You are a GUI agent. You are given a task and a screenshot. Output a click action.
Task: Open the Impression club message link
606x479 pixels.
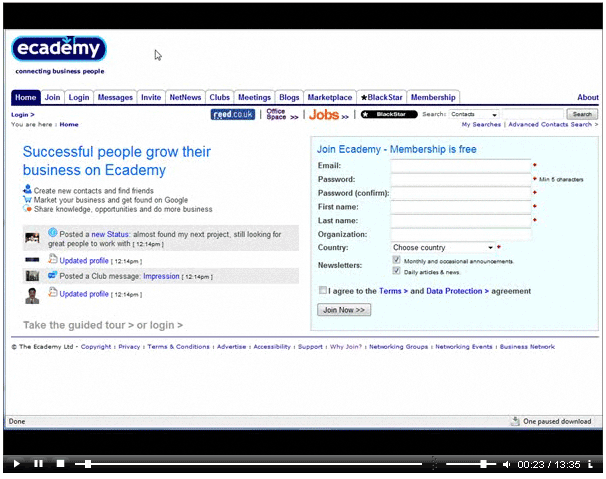[x=161, y=276]
